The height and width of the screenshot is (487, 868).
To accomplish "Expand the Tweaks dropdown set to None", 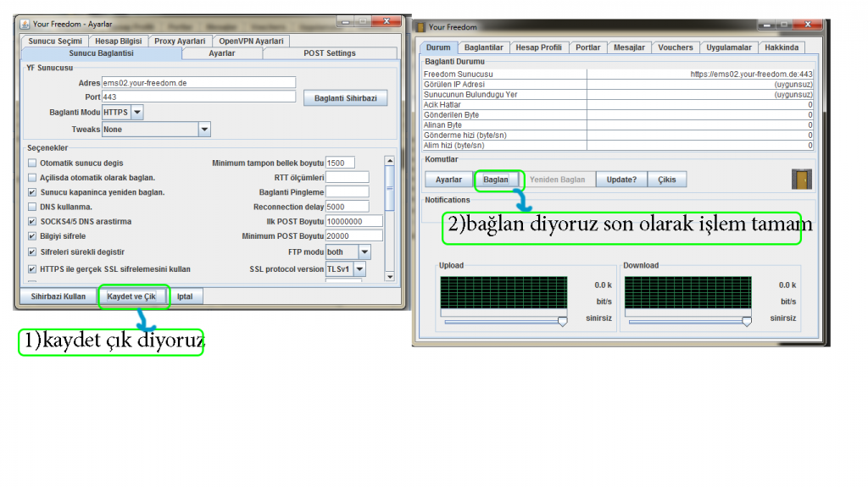I will 204,129.
